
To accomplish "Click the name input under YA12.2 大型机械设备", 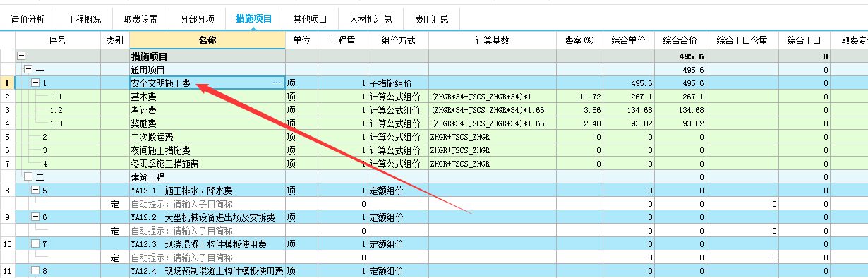I will point(207,231).
